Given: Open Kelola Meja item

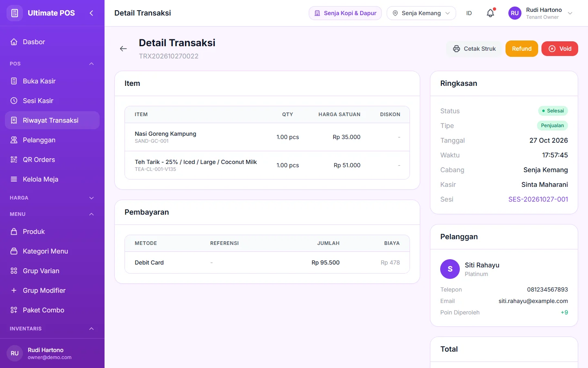Looking at the screenshot, I should pyautogui.click(x=52, y=179).
